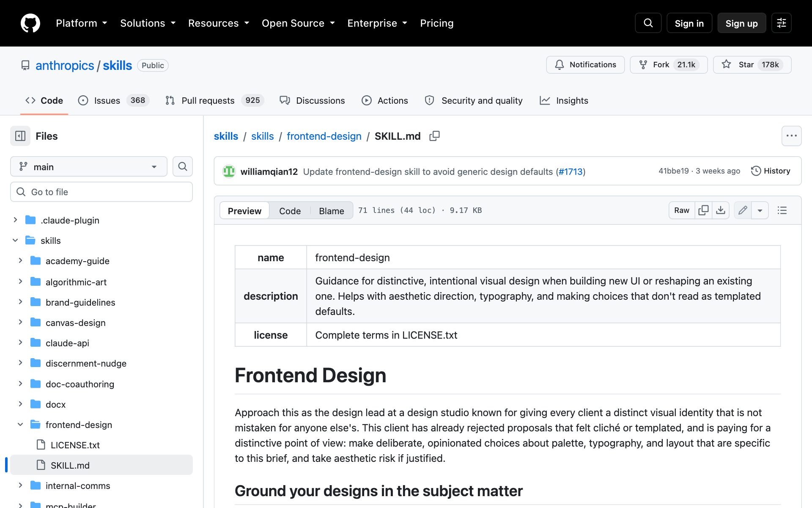Viewport: 812px width, 508px height.
Task: Open skills repository name link
Action: click(x=118, y=65)
